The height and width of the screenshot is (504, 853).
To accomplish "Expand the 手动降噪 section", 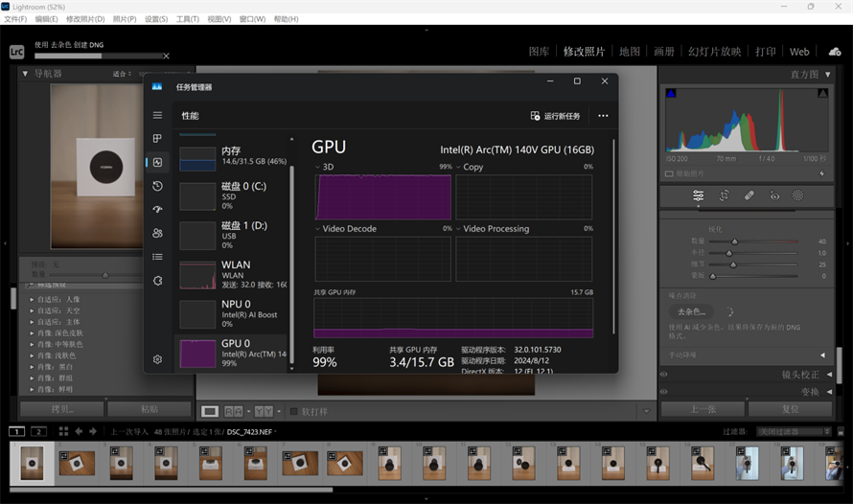I will tap(822, 355).
